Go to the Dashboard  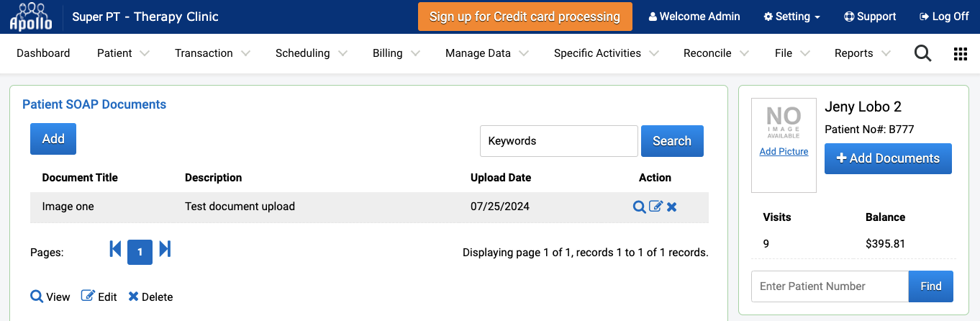[x=43, y=53]
